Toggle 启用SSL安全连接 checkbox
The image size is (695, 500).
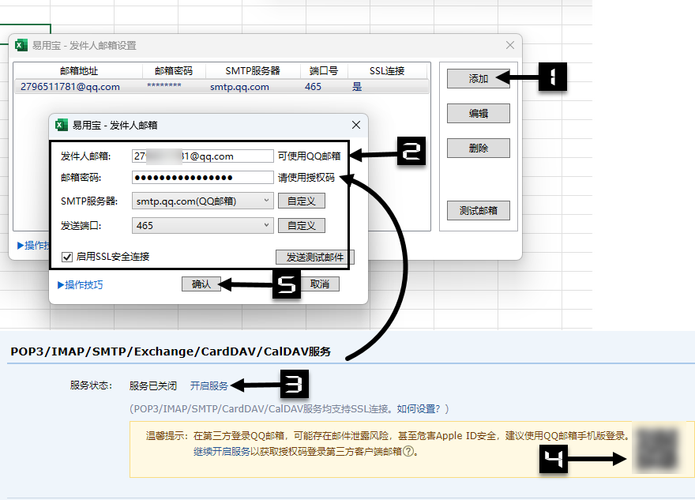tap(67, 257)
